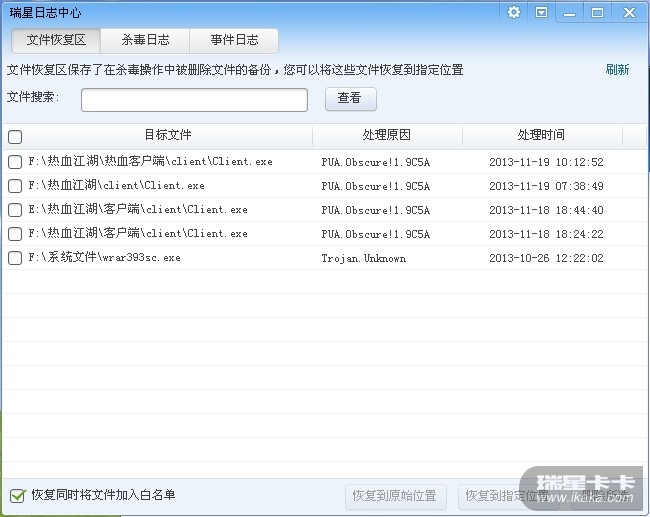Click the timestamp 2013-11-18 18:44:40
Viewport: 650px width, 517px height.
coord(546,210)
